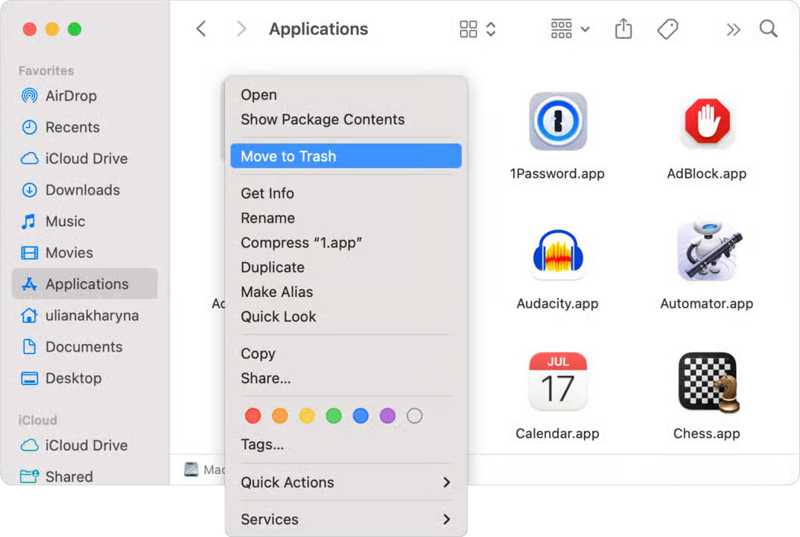Click the Chess.app file name

click(707, 433)
